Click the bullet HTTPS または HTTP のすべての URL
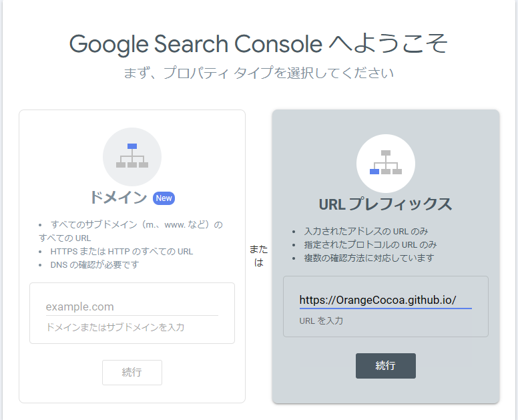Viewport: 518px width, 420px height. point(121,252)
